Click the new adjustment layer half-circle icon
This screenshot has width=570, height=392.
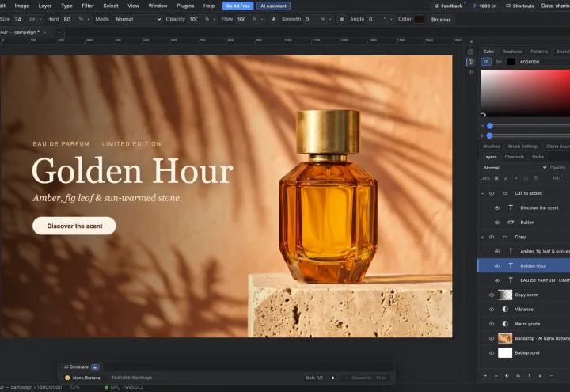[507, 375]
